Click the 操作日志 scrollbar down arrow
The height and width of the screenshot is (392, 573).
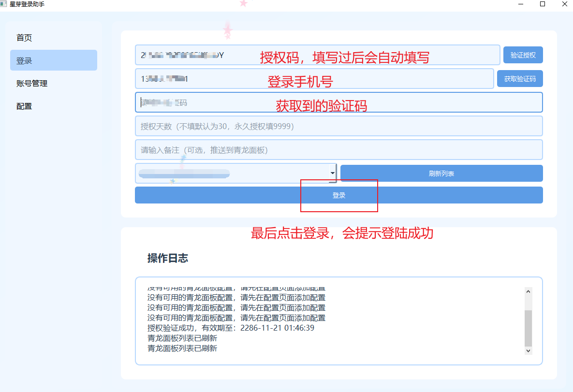tap(528, 350)
